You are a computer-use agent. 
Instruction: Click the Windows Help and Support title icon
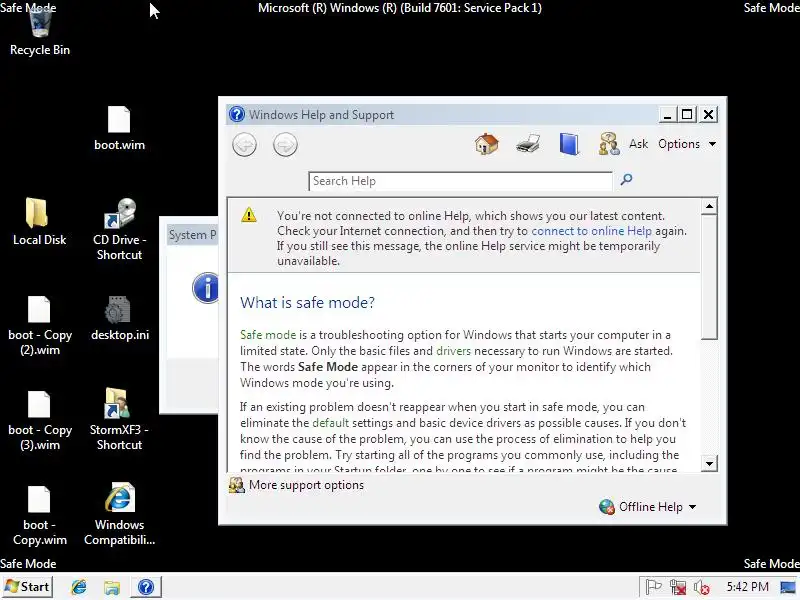[237, 114]
